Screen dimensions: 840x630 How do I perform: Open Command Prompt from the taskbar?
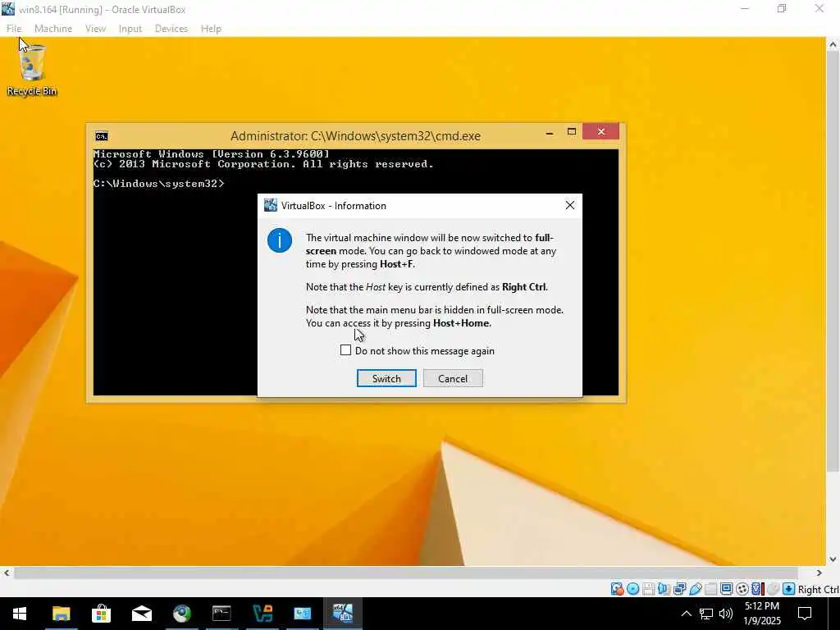click(x=221, y=614)
